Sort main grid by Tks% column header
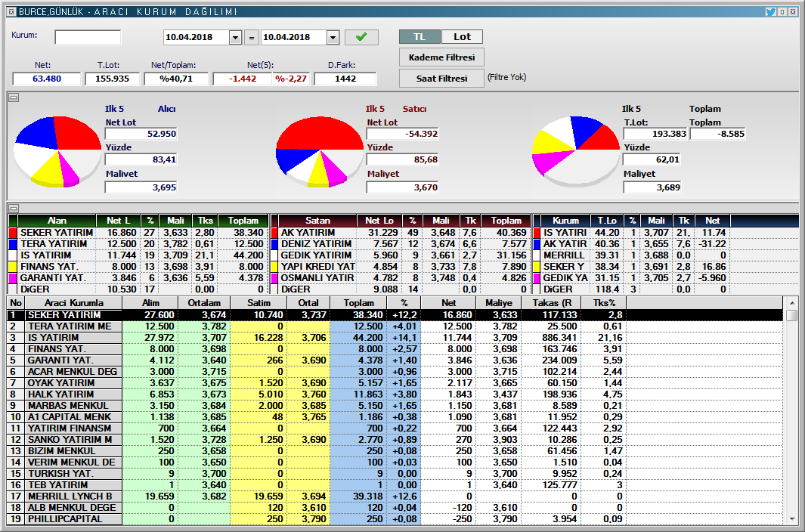 pyautogui.click(x=604, y=303)
